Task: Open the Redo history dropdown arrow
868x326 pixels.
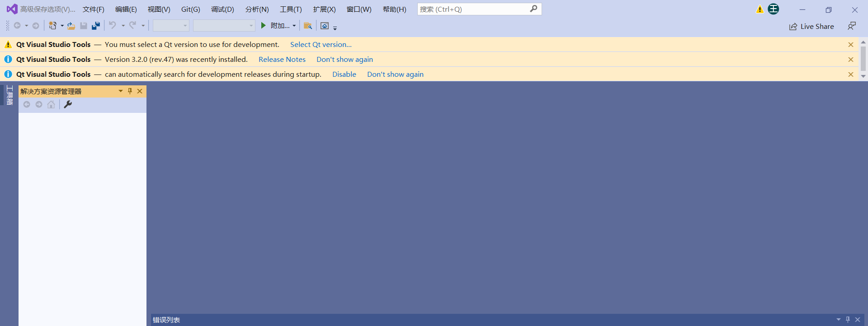Action: pos(143,26)
